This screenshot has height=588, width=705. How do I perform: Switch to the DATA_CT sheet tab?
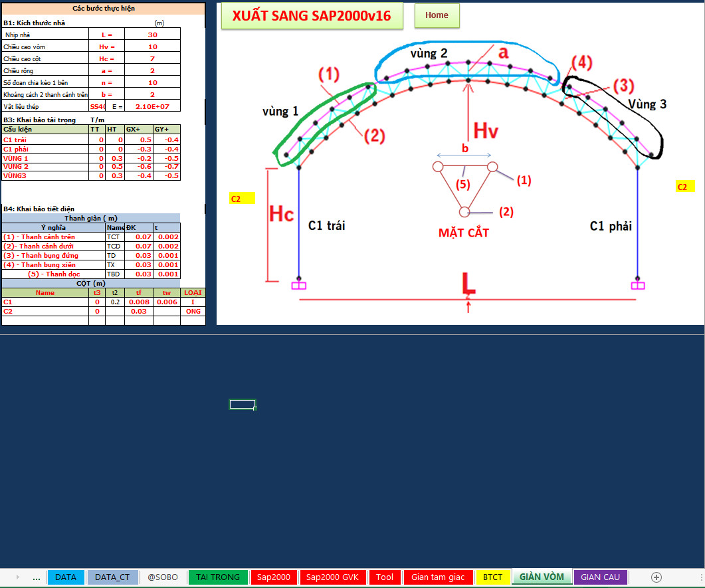(112, 577)
